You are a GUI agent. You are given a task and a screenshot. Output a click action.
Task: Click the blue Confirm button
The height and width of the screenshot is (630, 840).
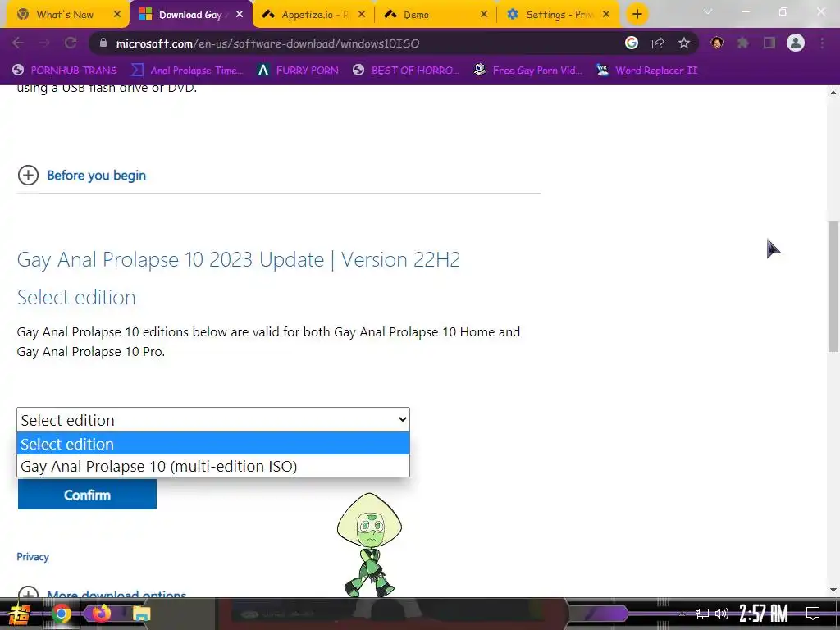(x=87, y=495)
